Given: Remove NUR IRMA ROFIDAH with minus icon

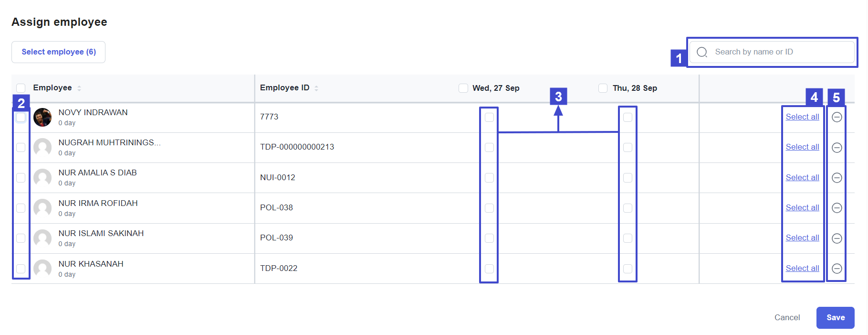Looking at the screenshot, I should click(x=837, y=208).
